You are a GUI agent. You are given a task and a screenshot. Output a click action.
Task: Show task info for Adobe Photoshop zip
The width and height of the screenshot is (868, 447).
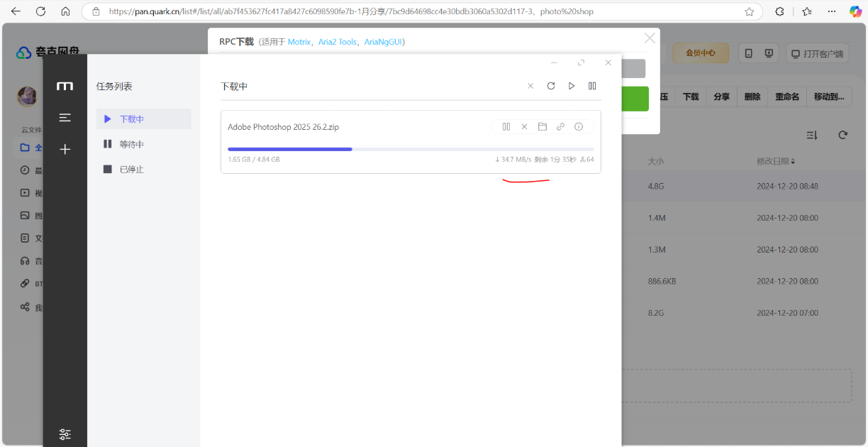579,127
